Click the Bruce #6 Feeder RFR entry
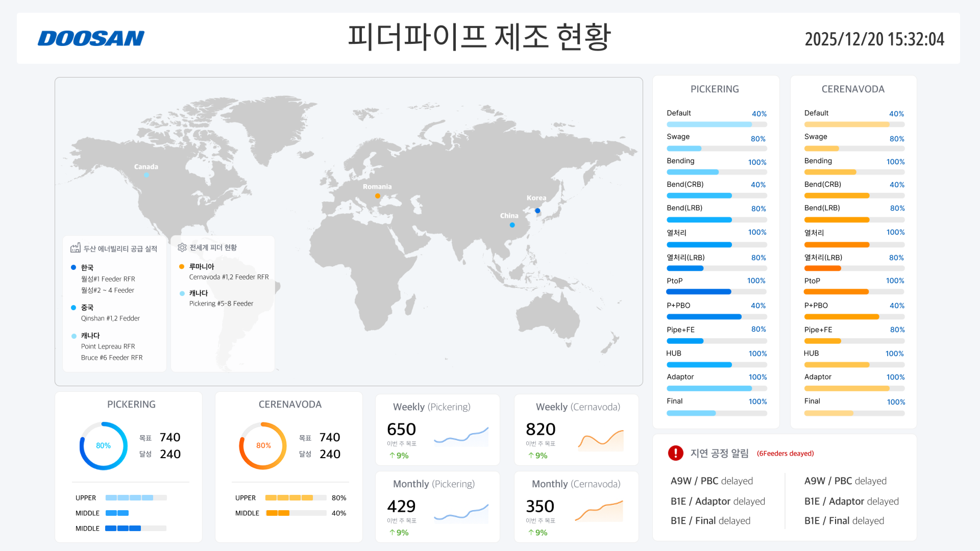The height and width of the screenshot is (551, 980). pyautogui.click(x=112, y=357)
